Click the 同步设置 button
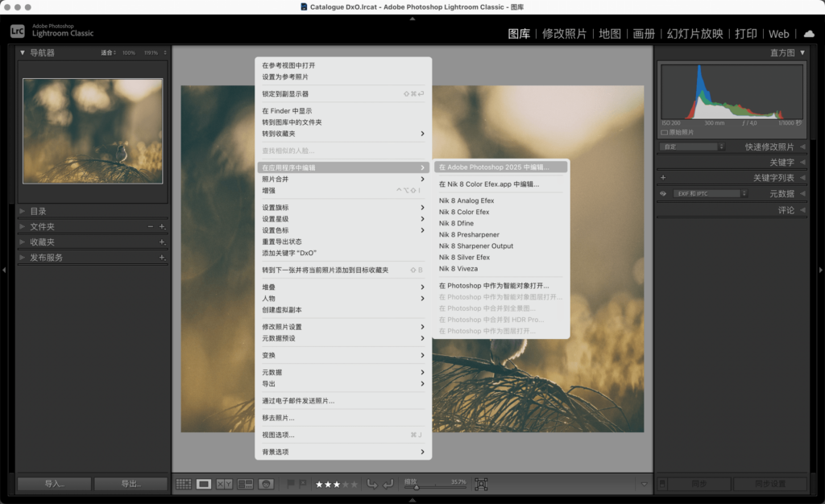This screenshot has width=825, height=504. click(769, 484)
